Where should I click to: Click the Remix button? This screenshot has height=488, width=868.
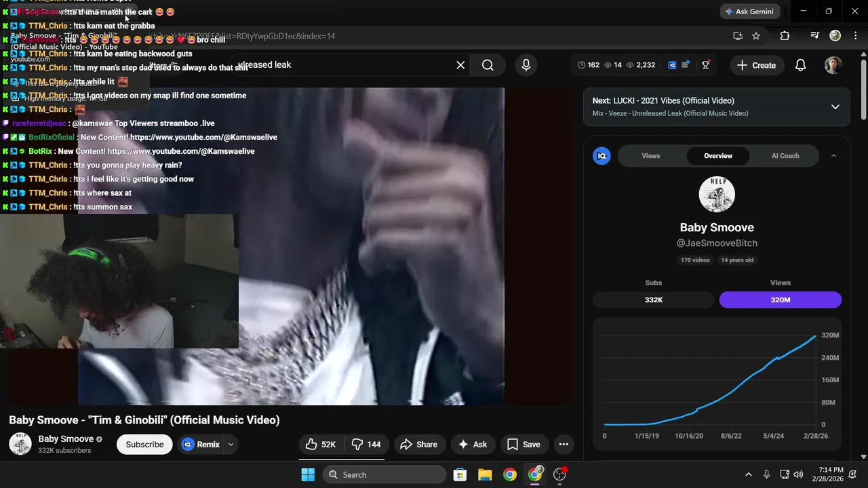tap(201, 445)
